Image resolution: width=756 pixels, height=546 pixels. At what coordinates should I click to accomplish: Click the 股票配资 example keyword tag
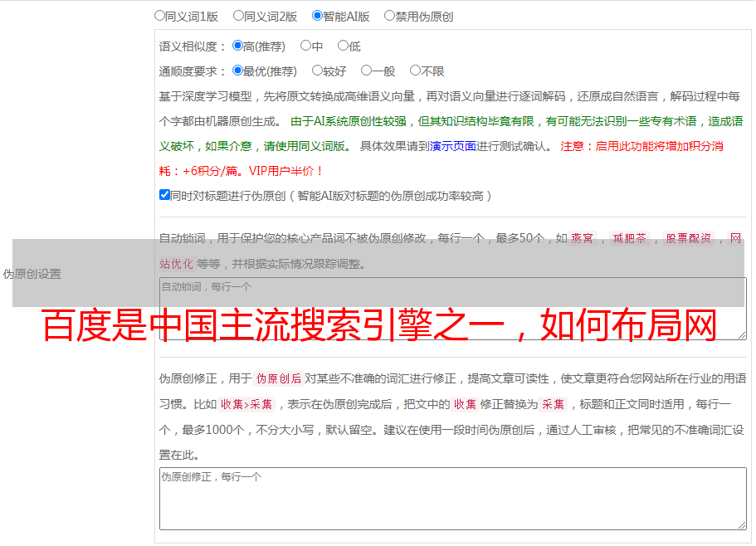pyautogui.click(x=689, y=238)
